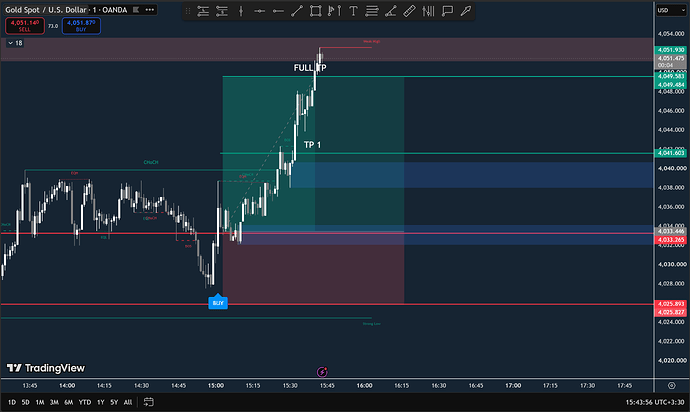Select the long position tool
The height and width of the screenshot is (412, 690).
pyautogui.click(x=203, y=11)
